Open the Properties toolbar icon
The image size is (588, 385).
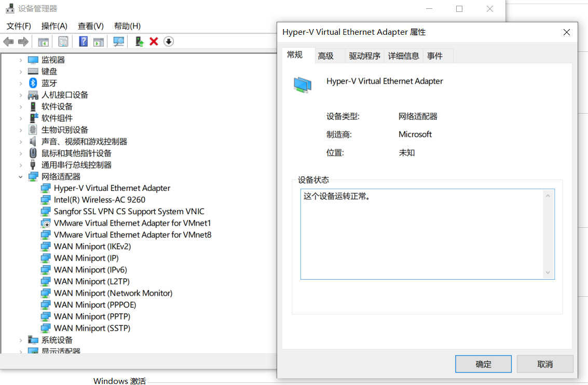63,42
